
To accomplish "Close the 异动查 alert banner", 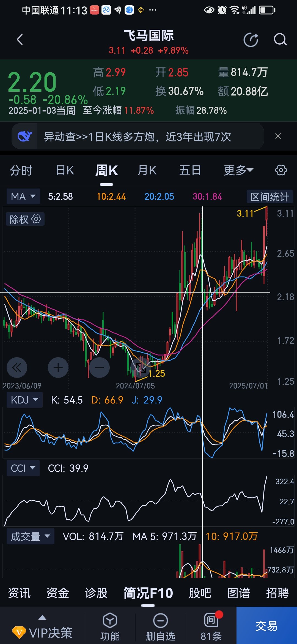I will [x=278, y=136].
